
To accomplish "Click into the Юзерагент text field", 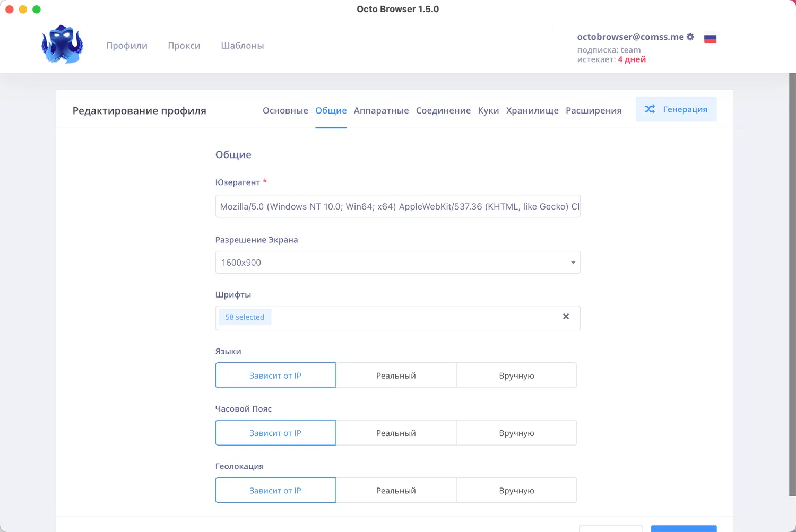I will click(x=397, y=206).
